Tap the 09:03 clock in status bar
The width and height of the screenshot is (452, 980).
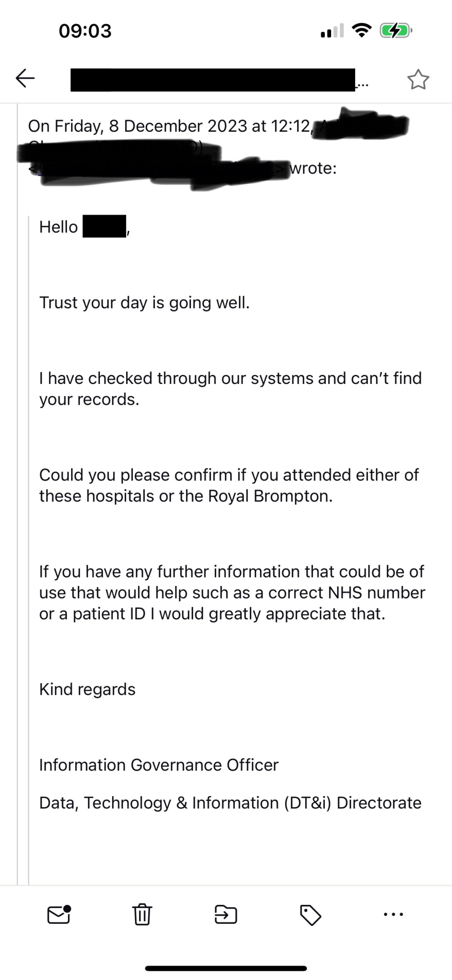(85, 31)
